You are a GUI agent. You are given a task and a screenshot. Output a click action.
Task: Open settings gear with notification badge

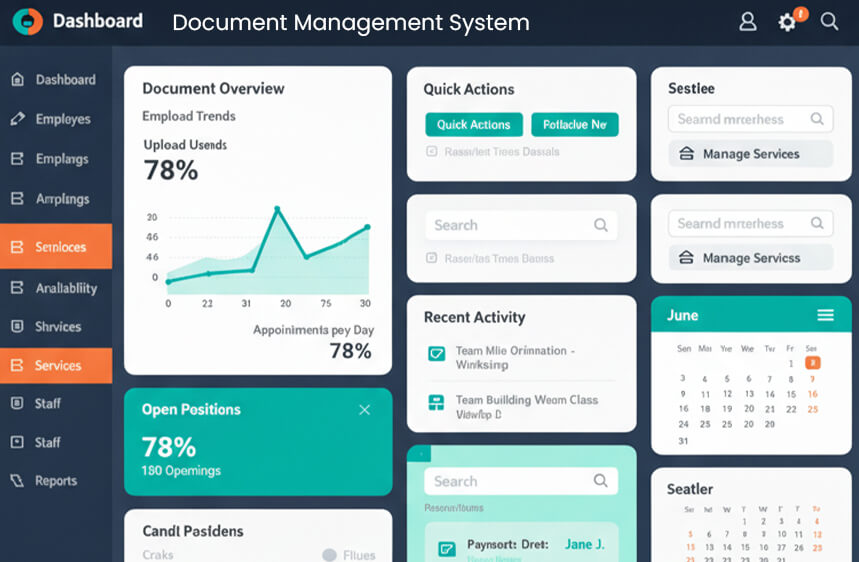point(788,21)
